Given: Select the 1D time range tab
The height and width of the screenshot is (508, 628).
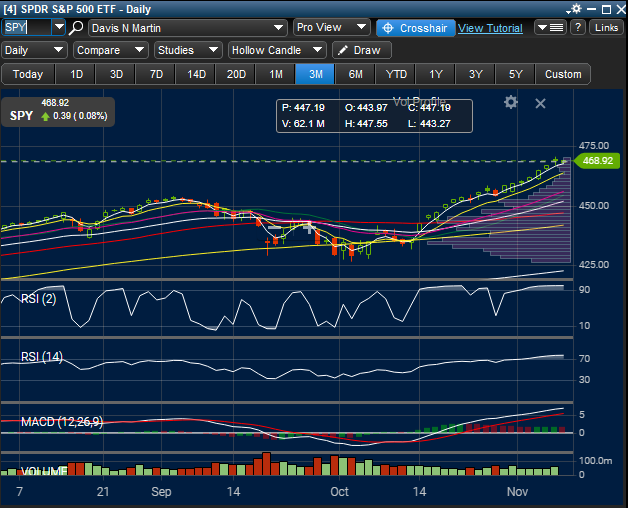Looking at the screenshot, I should click(x=76, y=74).
